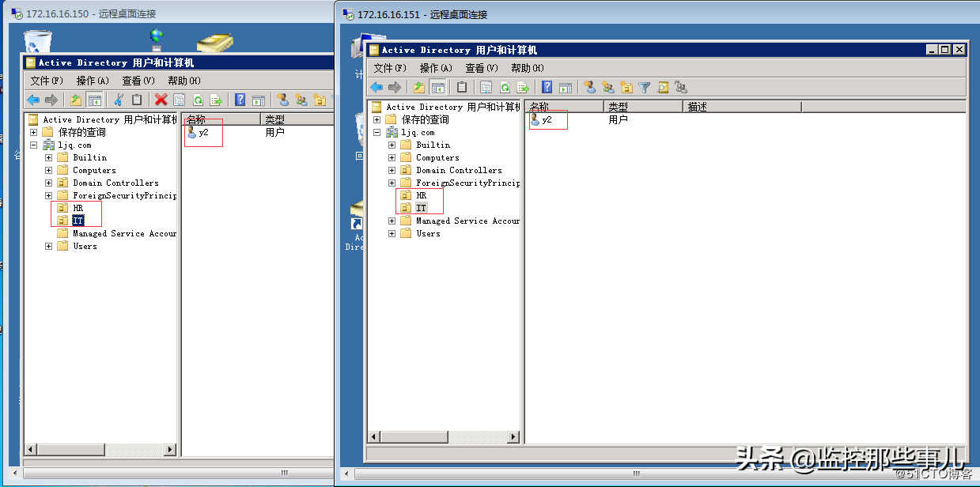The image size is (980, 487).
Task: Expand 保存的查询 node in left window
Action: (x=33, y=132)
